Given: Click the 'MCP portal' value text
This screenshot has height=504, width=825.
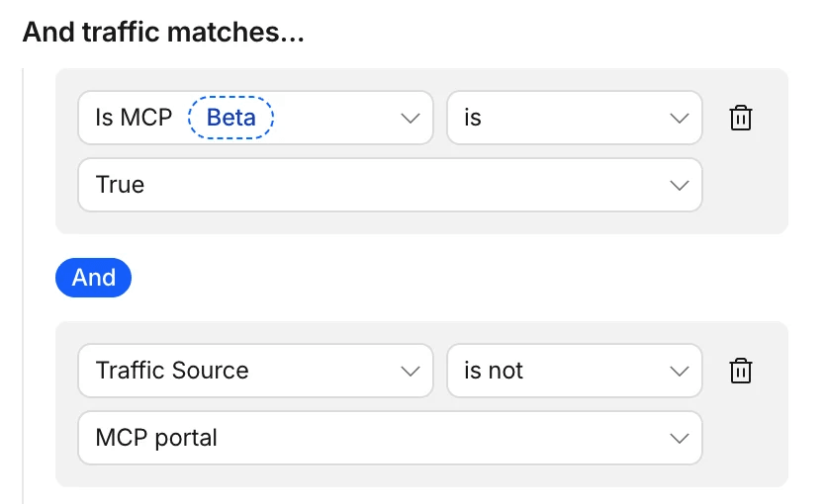Looking at the screenshot, I should point(156,438).
